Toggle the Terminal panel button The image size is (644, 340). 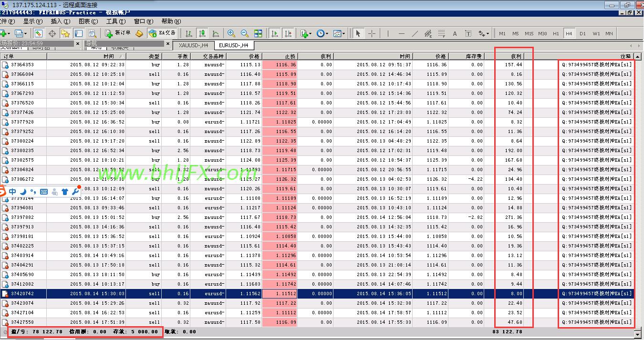(x=79, y=33)
